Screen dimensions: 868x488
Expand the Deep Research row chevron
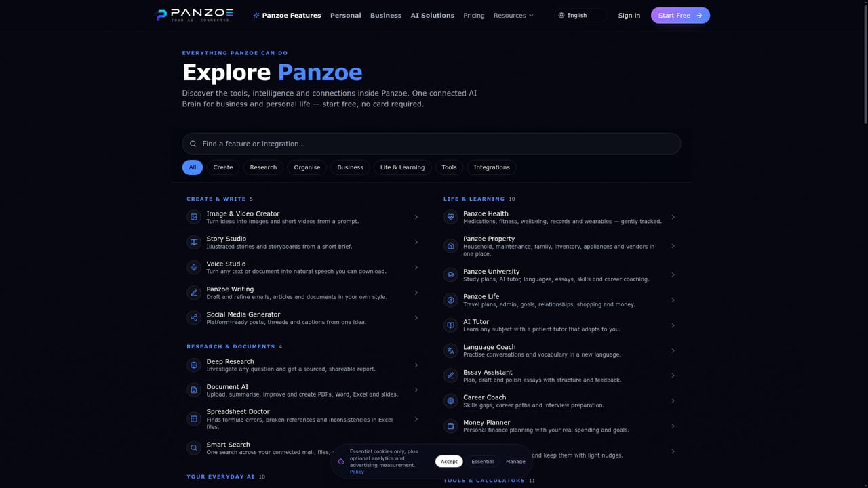(x=416, y=365)
